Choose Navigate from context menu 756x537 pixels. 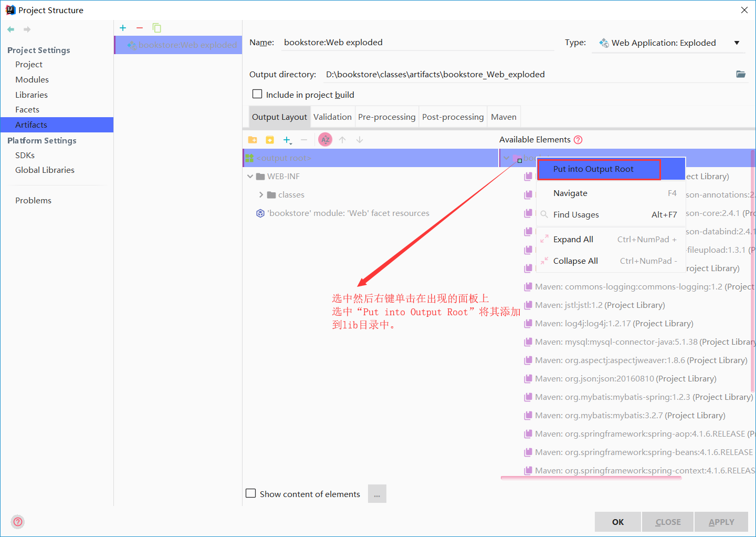(x=611, y=193)
